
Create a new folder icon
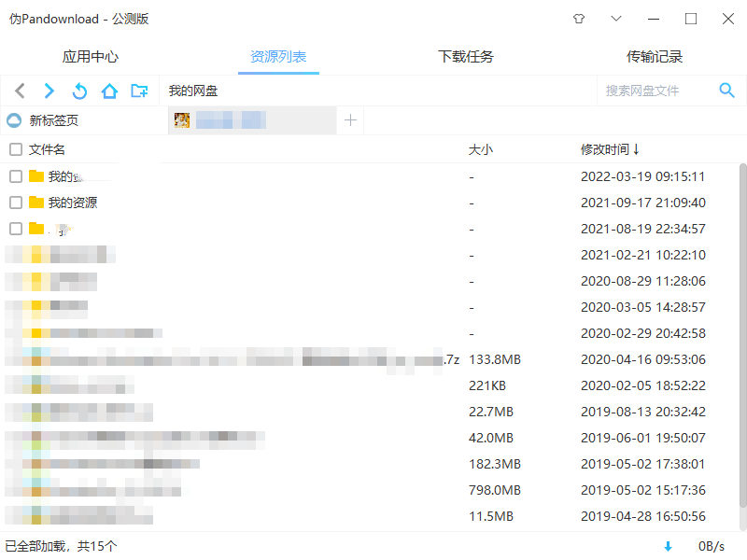pos(139,91)
